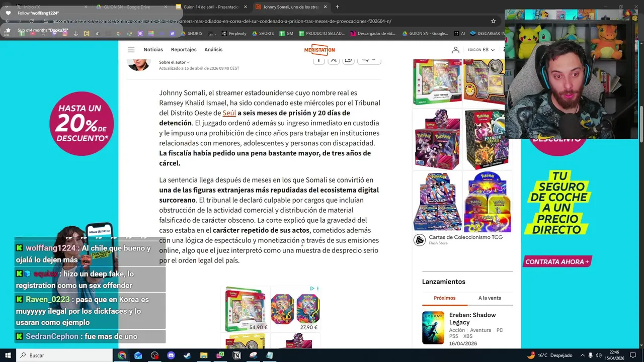Click the AdChoices icon on the inline ad

point(312,289)
